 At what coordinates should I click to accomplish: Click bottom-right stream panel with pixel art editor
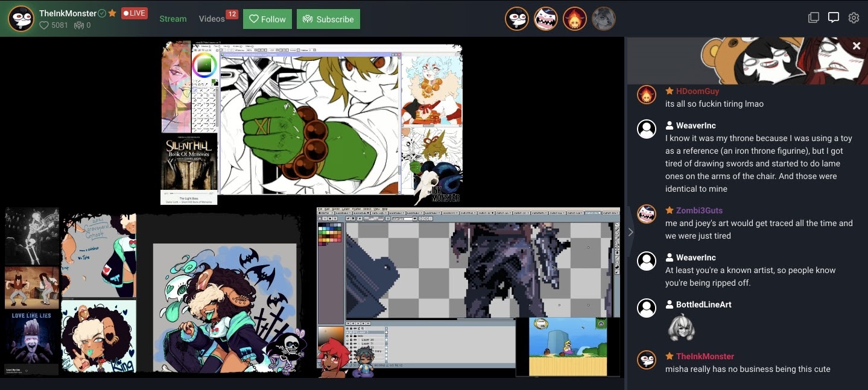(x=469, y=292)
